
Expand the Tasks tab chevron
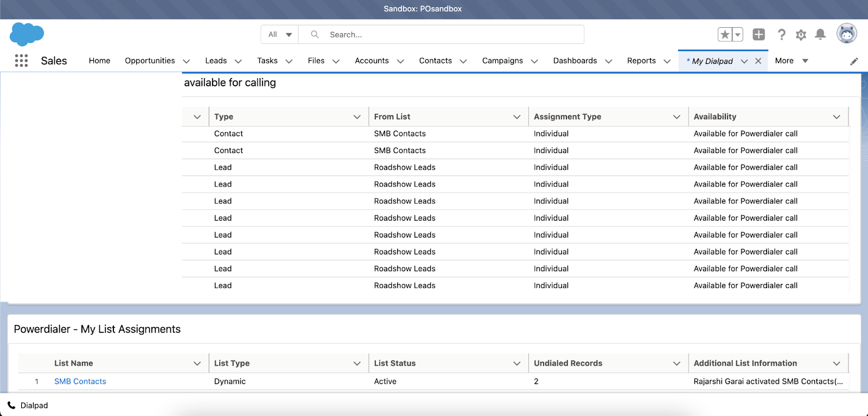pyautogui.click(x=289, y=61)
